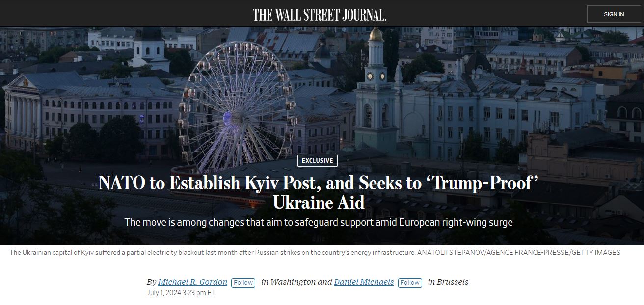Click the "in Brussels" byline location
Viewport: 644px width, 305px height.
(x=448, y=282)
